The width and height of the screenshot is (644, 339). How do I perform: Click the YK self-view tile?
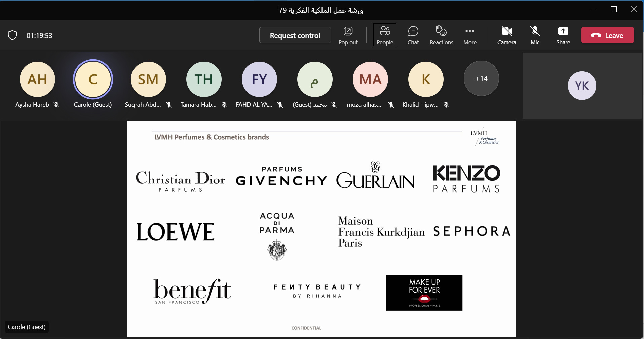click(582, 86)
